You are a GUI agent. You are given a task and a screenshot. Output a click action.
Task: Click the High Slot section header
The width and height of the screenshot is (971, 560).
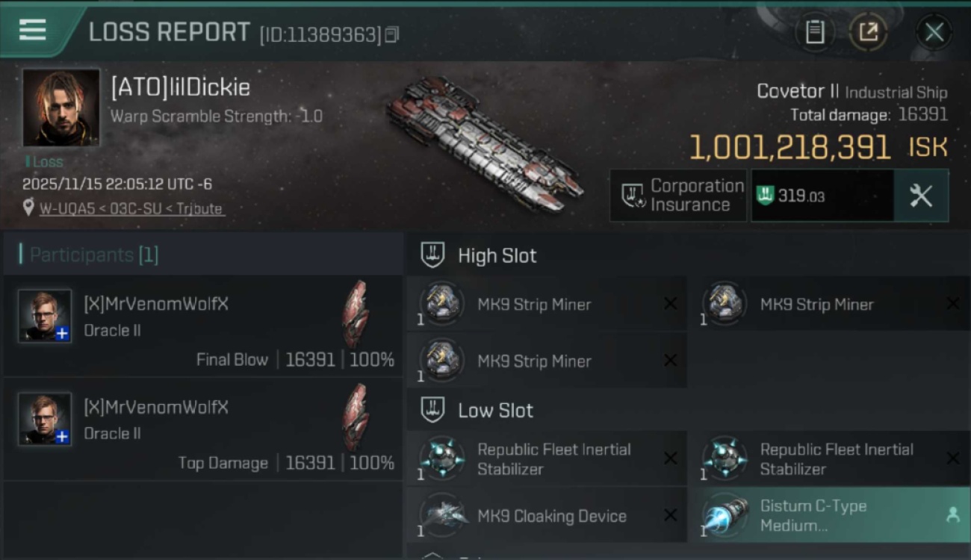497,255
